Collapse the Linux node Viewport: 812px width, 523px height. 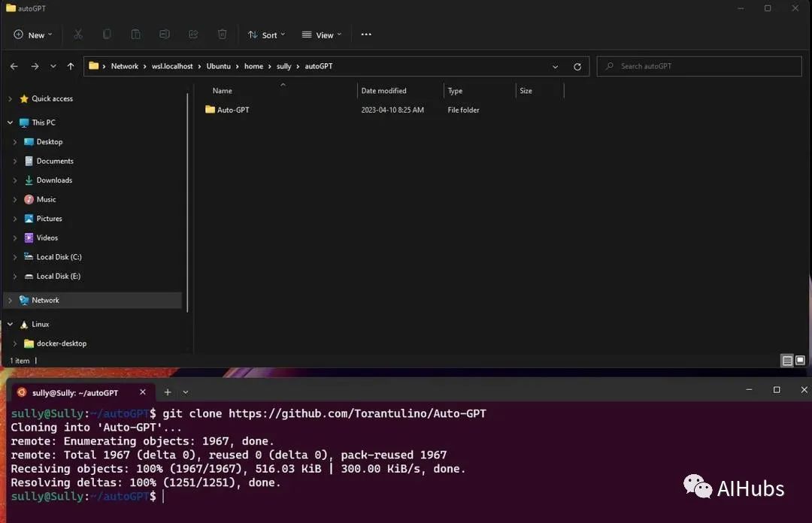click(10, 324)
